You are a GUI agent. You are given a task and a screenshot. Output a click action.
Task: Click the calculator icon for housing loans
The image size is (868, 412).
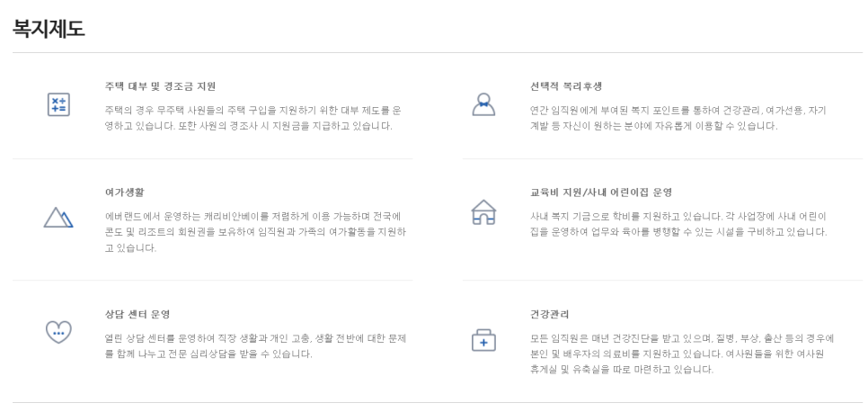pos(58,104)
